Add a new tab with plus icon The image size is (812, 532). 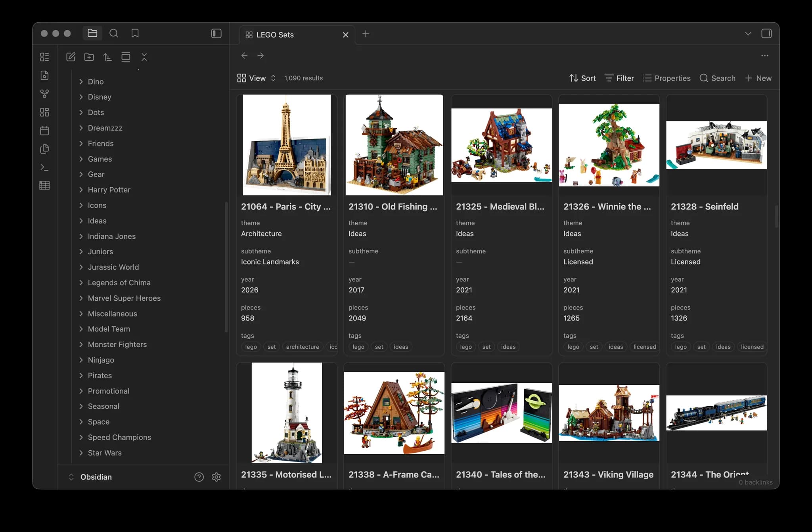tap(366, 34)
